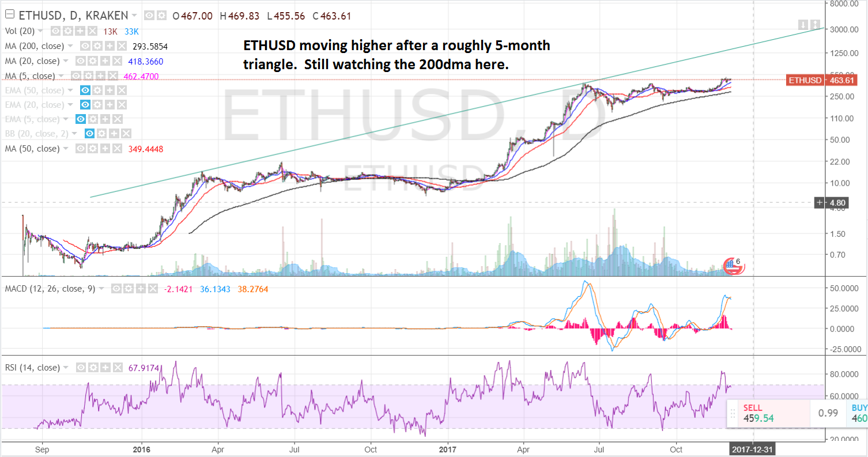Image resolution: width=868 pixels, height=457 pixels.
Task: Open settings gear for Vol (20)
Action: pos(67,31)
